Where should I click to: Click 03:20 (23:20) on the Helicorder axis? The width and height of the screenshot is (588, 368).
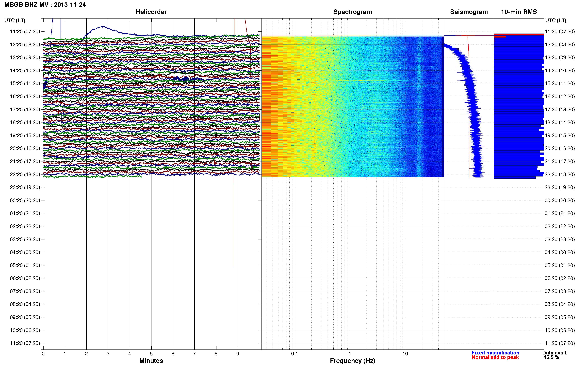click(x=25, y=239)
